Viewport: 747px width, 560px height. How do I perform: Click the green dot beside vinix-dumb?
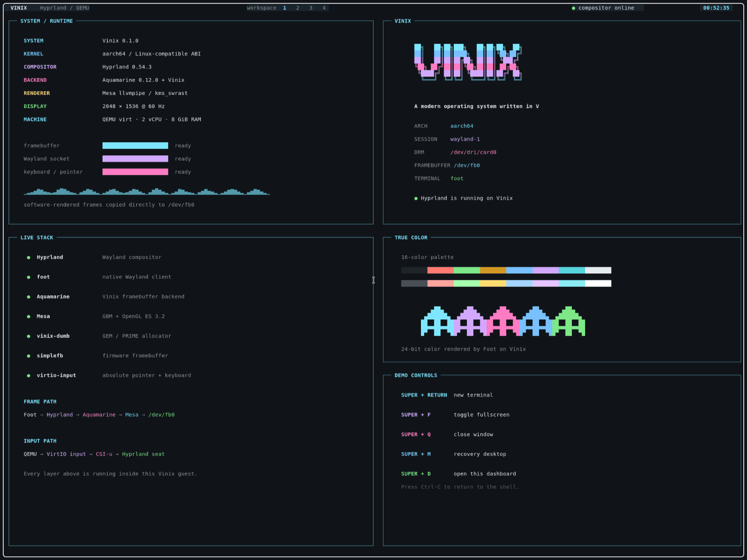(29, 336)
